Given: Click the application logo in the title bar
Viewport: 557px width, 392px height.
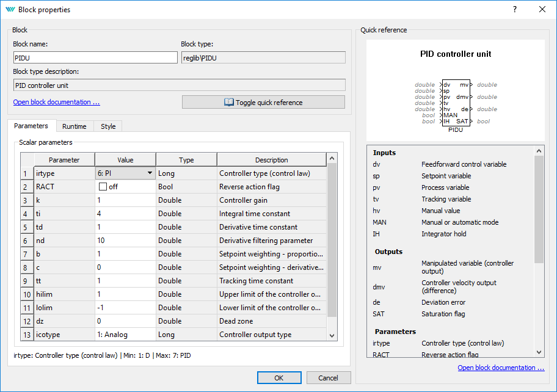Looking at the screenshot, I should click(10, 10).
